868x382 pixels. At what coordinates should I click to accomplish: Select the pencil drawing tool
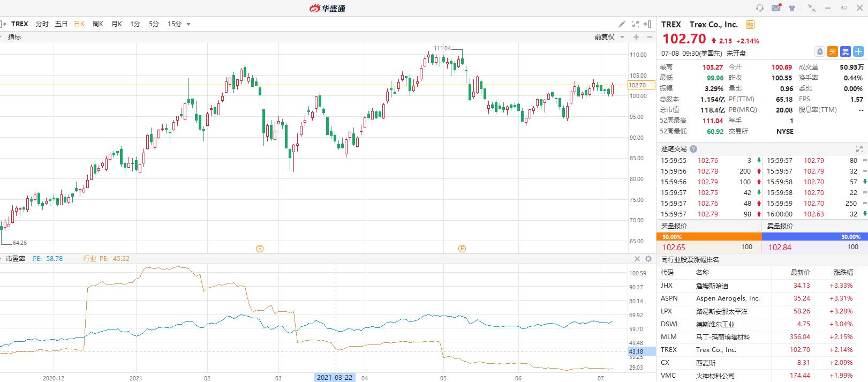(622, 24)
